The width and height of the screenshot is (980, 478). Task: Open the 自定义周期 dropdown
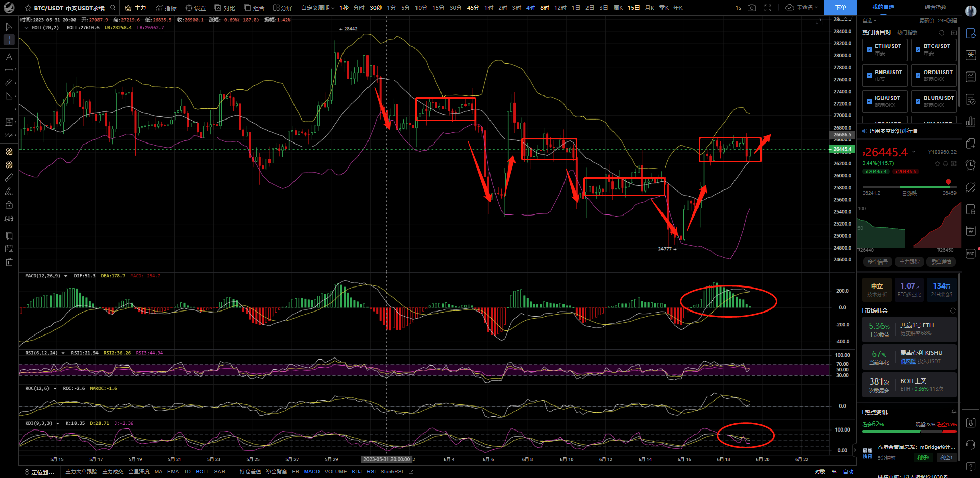317,8
